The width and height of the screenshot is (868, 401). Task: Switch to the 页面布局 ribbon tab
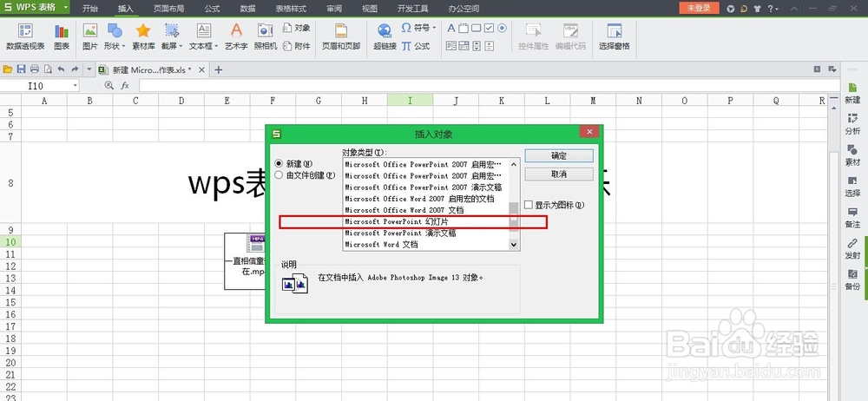coord(169,9)
